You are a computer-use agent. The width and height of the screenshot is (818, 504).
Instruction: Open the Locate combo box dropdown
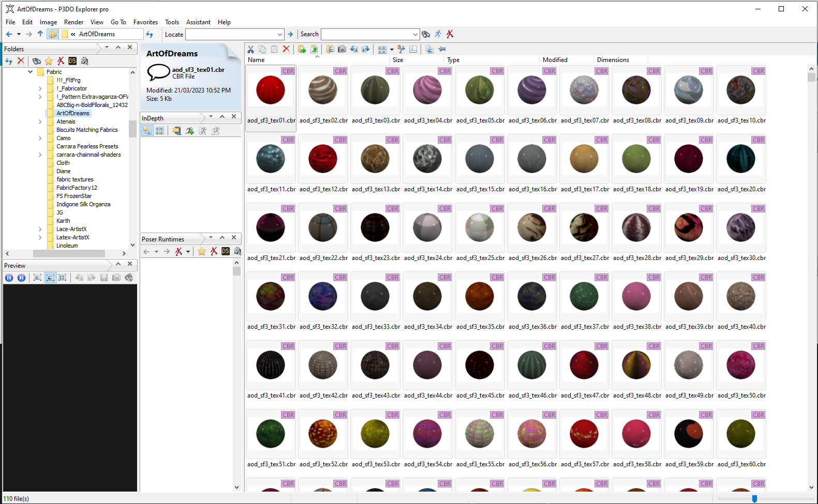280,35
